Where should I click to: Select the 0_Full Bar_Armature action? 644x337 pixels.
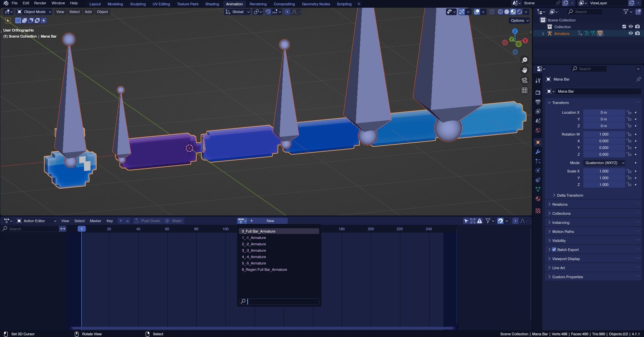[279, 231]
